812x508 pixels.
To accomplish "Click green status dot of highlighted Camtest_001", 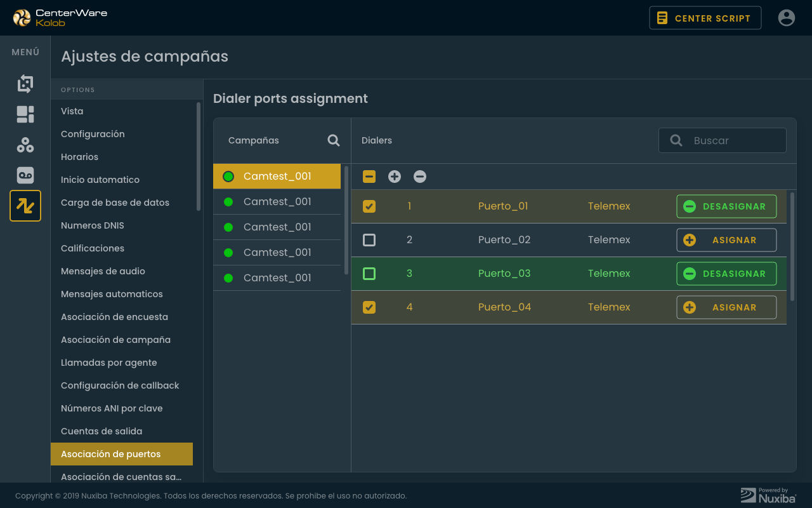I will click(228, 177).
